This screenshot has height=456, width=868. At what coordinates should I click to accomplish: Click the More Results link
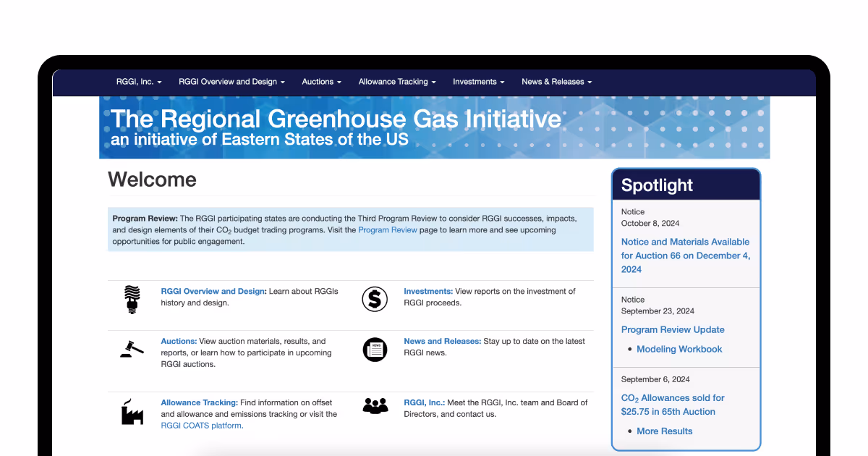coord(665,431)
